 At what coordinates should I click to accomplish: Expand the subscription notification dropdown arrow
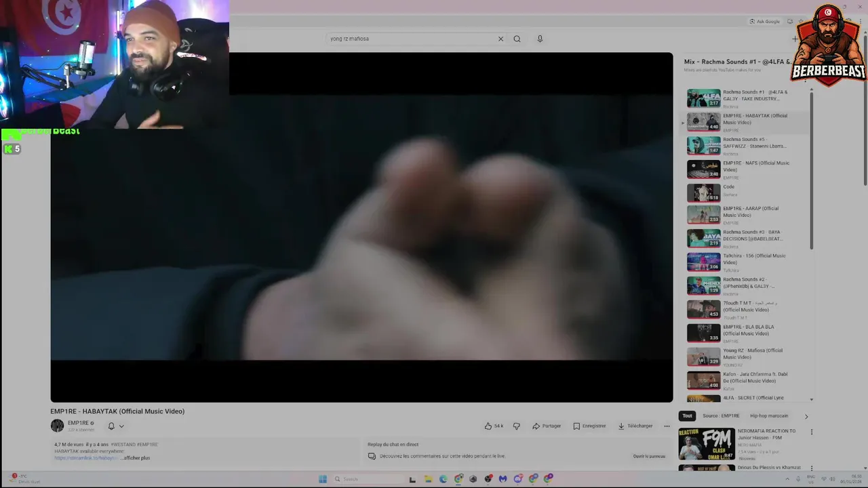point(121,426)
